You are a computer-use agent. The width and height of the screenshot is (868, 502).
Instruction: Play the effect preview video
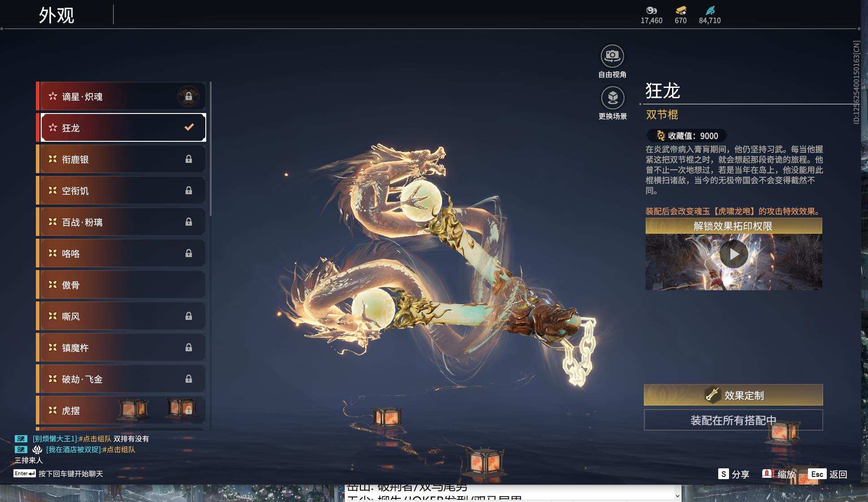point(733,254)
